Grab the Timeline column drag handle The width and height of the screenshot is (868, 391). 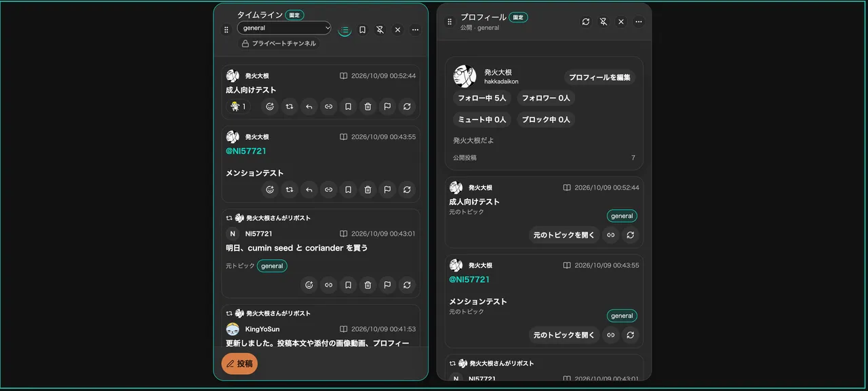point(226,30)
